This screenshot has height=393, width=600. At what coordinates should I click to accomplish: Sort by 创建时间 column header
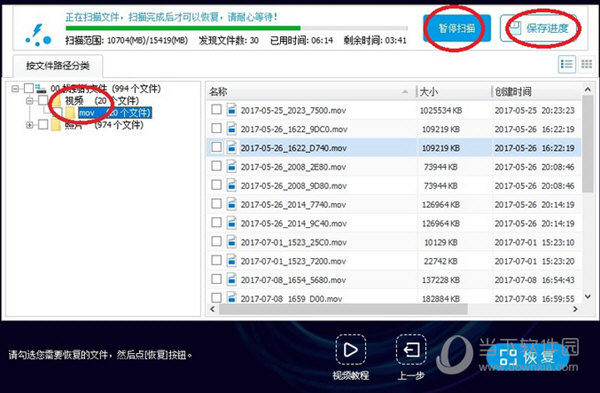[x=536, y=92]
